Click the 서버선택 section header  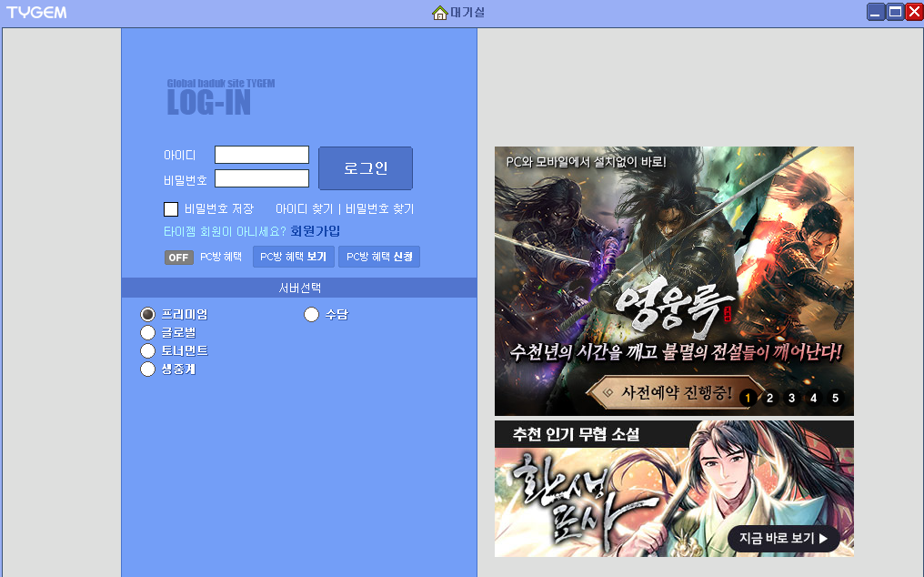299,288
